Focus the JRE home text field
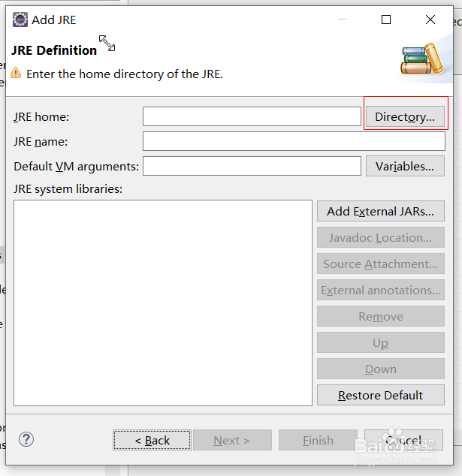 [252, 116]
